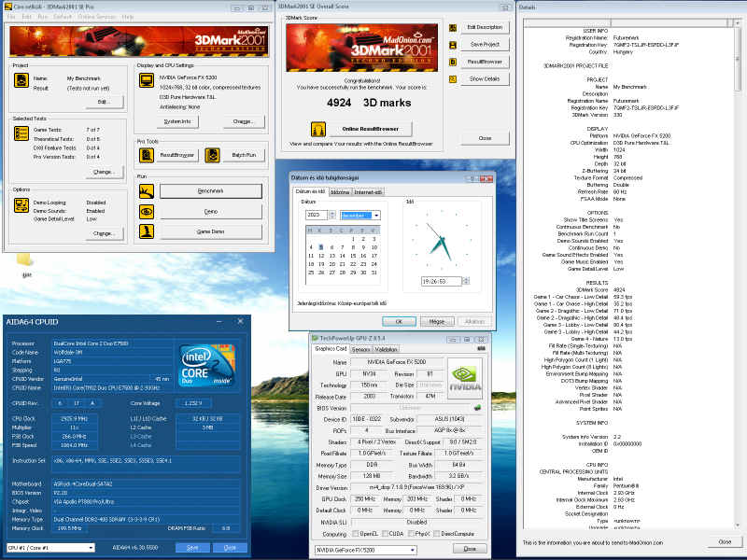Click the Intel Core 2 Duo logo
This screenshot has width=747, height=560.
(x=206, y=365)
